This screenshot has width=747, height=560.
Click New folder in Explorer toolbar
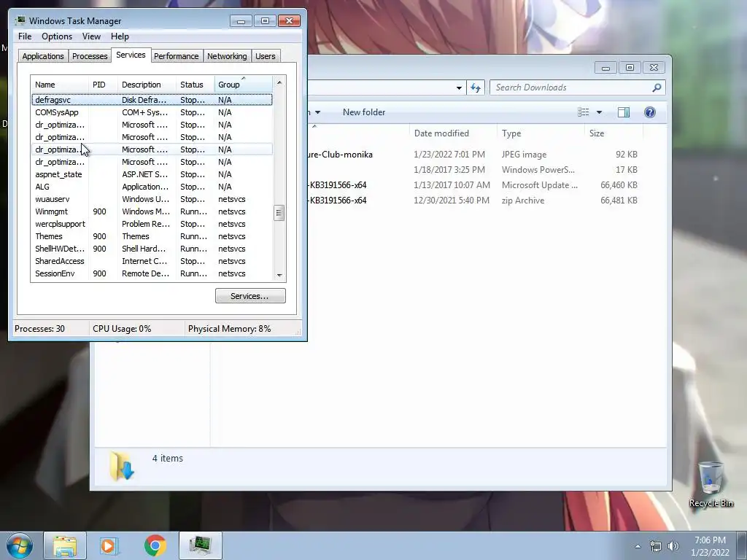click(x=364, y=112)
